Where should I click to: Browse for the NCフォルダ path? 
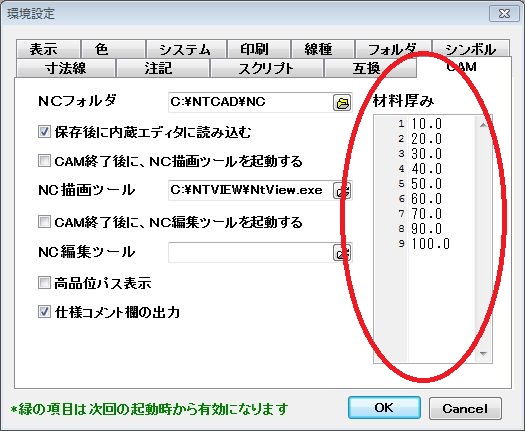pyautogui.click(x=342, y=102)
